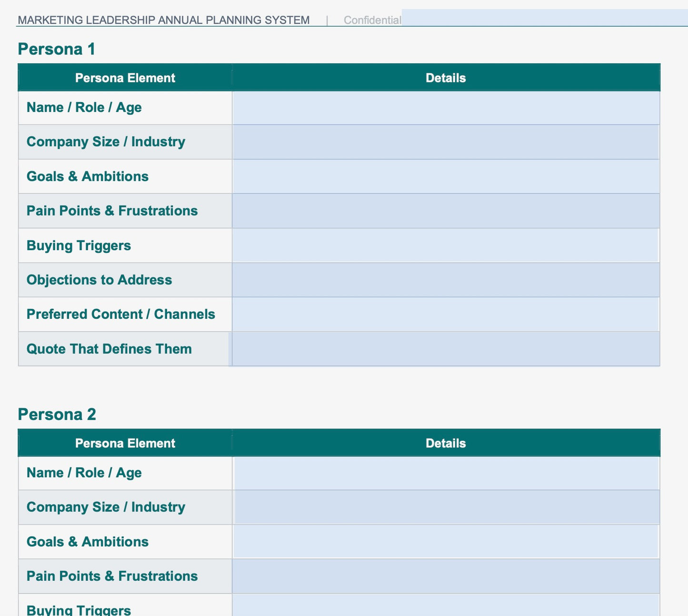Select the Persona 1 heading
The height and width of the screenshot is (616, 688).
tap(57, 49)
